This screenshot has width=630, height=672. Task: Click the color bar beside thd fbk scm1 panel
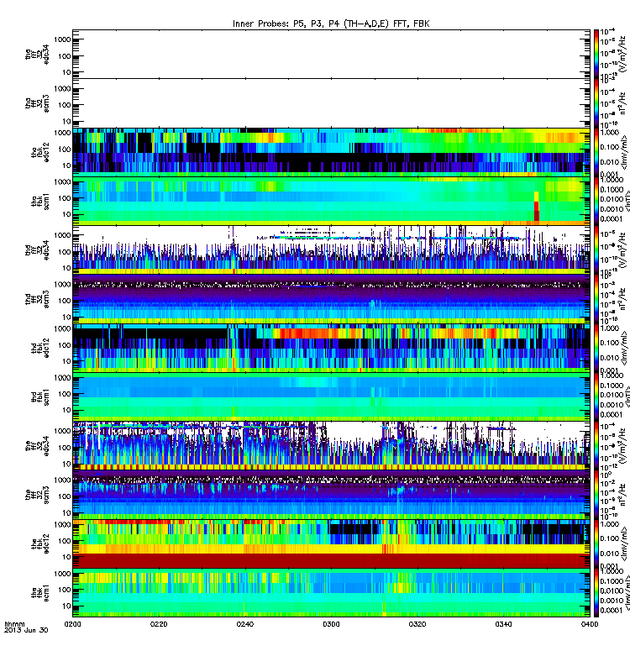click(x=596, y=397)
